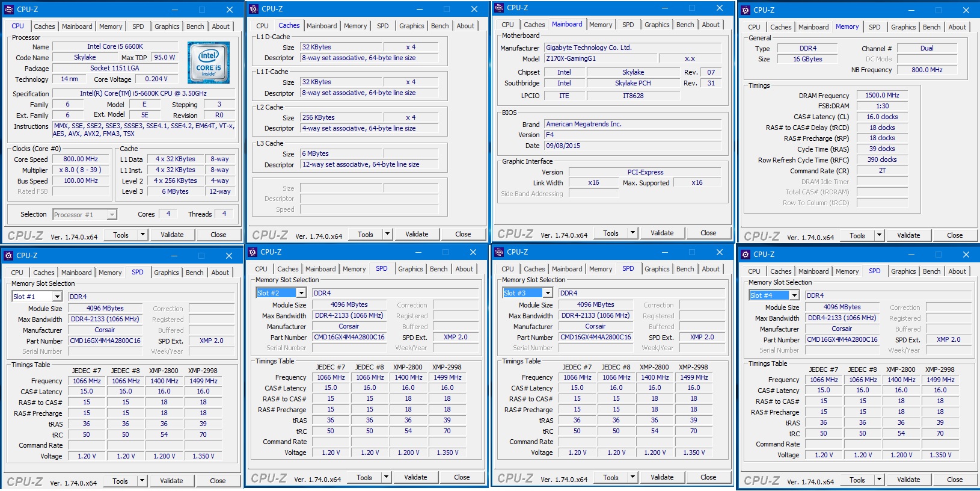Open the Slot #1 memory slot dropdown
Viewport: 980px width, 491px height.
point(57,297)
